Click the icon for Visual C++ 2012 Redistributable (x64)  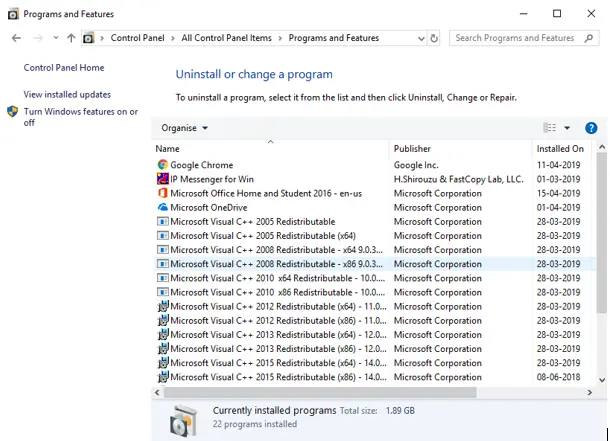[163, 306]
